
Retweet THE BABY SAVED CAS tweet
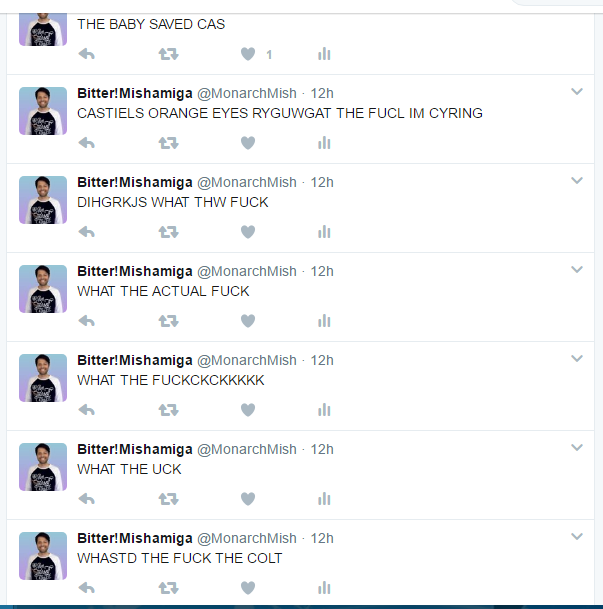click(169, 54)
